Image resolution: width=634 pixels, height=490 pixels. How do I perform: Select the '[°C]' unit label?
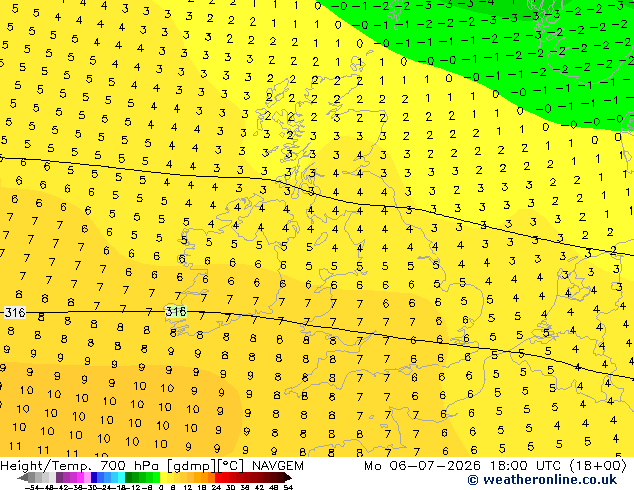pyautogui.click(x=231, y=466)
